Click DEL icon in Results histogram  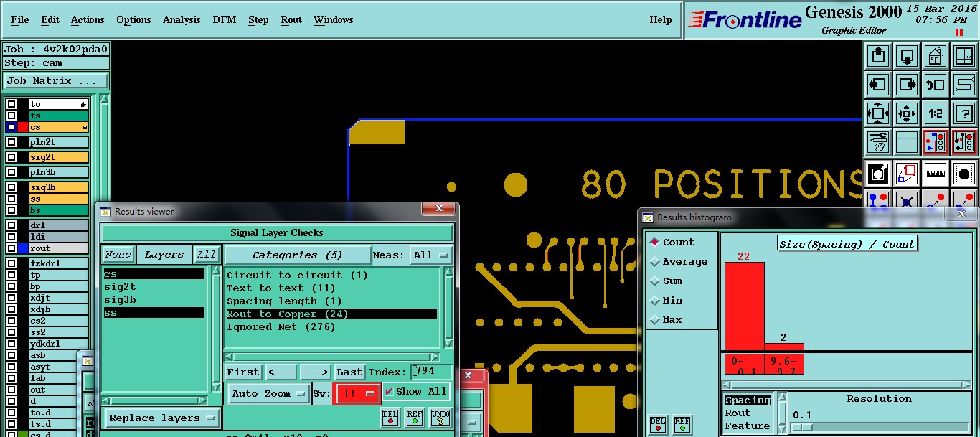pos(658,424)
